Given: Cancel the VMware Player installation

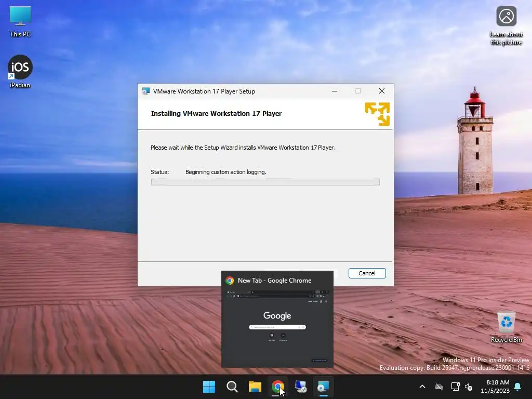Looking at the screenshot, I should [367, 273].
